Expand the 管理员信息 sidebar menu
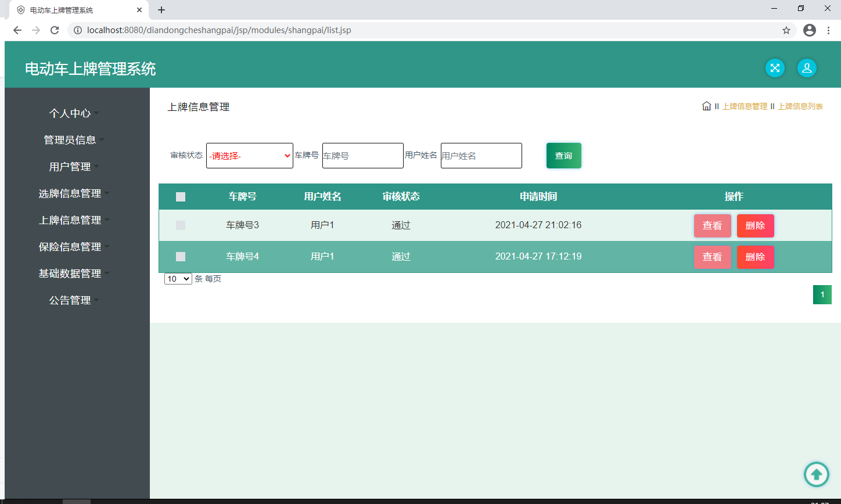The image size is (841, 504). click(74, 140)
